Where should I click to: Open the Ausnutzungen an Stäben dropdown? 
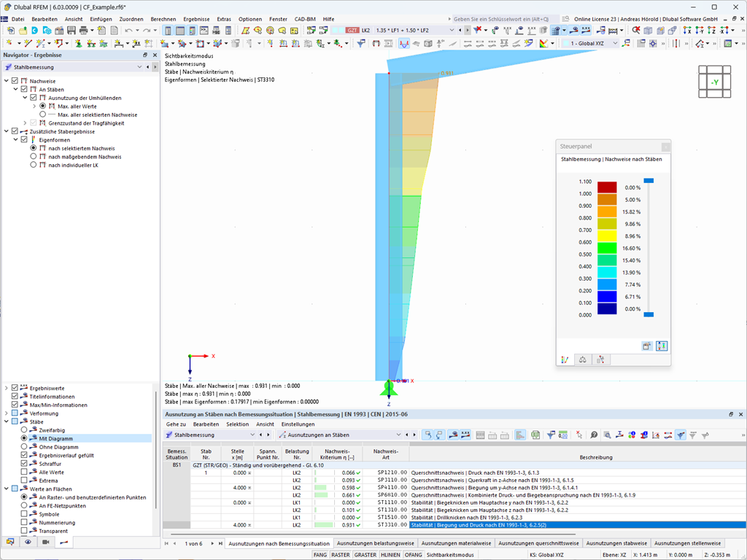point(398,435)
